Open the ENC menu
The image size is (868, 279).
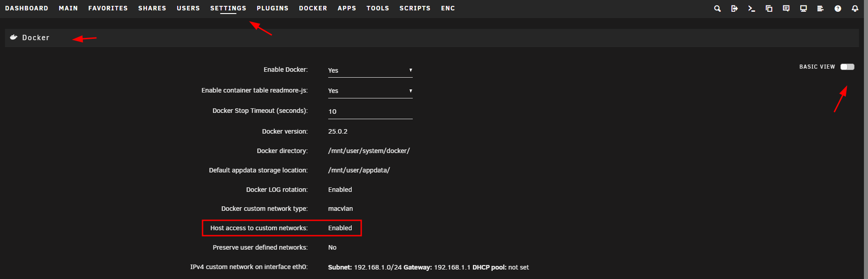pyautogui.click(x=448, y=8)
